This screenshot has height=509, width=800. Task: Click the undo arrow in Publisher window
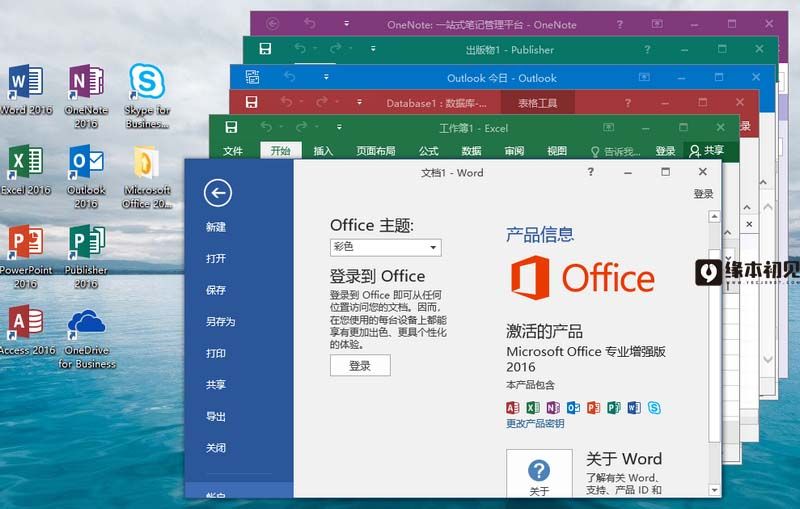(300, 48)
